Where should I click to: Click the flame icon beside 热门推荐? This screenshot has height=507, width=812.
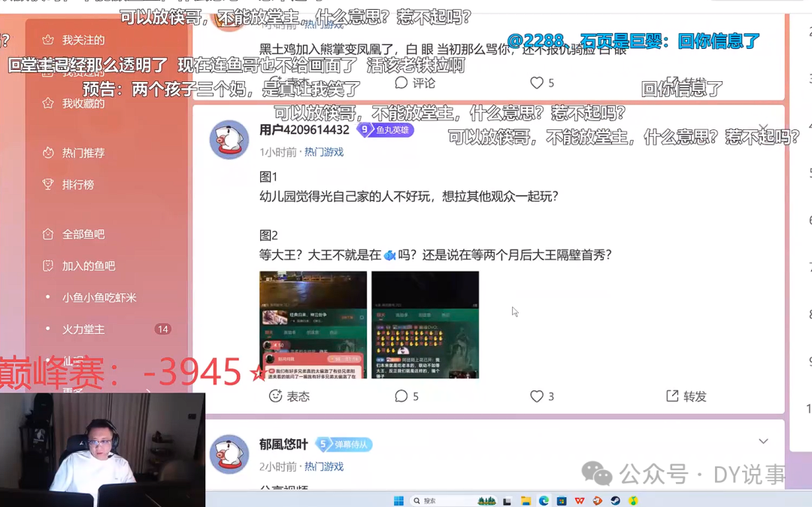click(x=47, y=152)
